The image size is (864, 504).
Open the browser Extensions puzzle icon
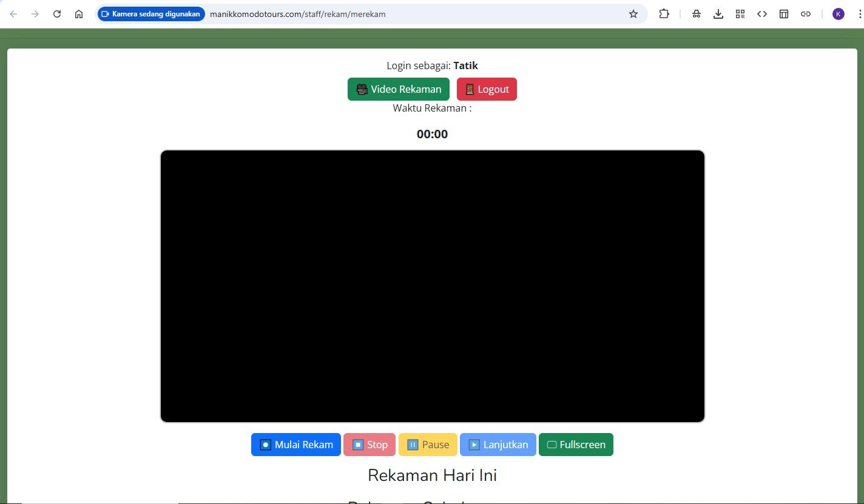tap(664, 14)
